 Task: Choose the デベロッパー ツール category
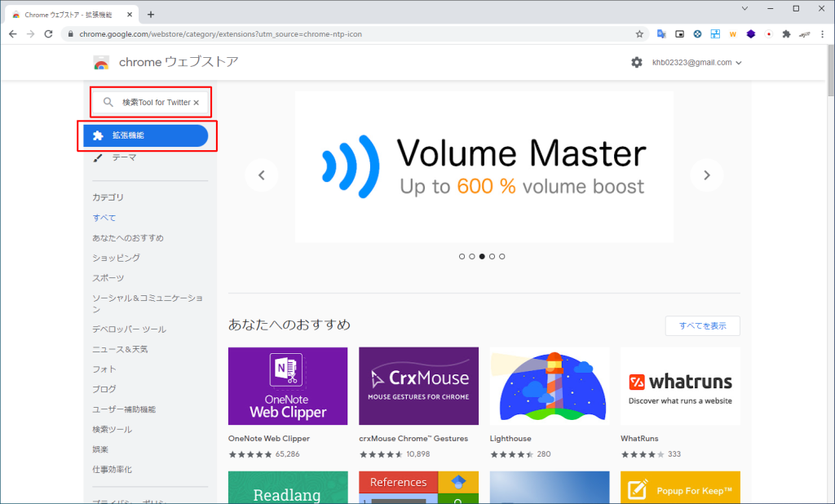pyautogui.click(x=129, y=329)
